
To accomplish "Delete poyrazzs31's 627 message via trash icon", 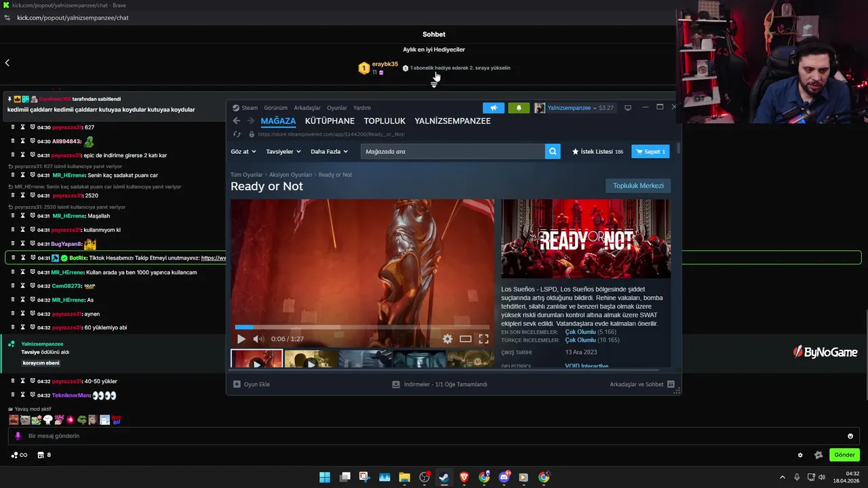I will coord(13,127).
